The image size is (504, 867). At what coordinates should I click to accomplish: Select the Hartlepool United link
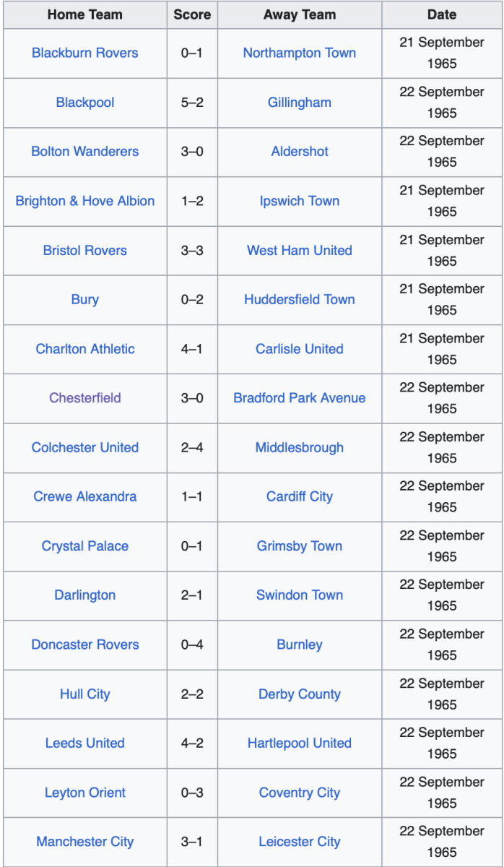click(x=299, y=743)
